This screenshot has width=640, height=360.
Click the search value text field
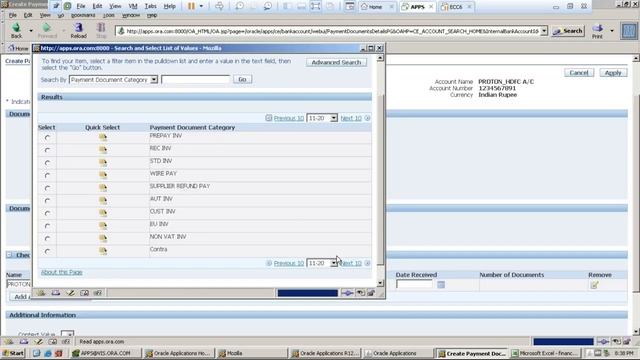click(196, 79)
